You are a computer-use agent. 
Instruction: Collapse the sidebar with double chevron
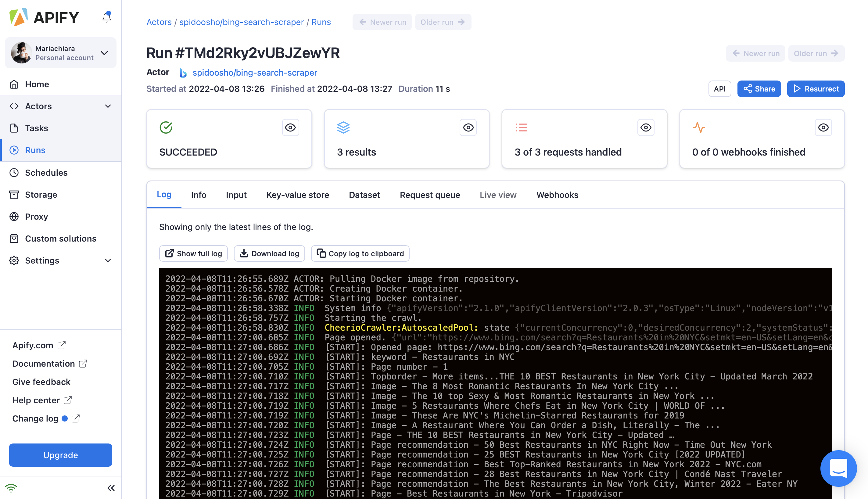pyautogui.click(x=111, y=488)
